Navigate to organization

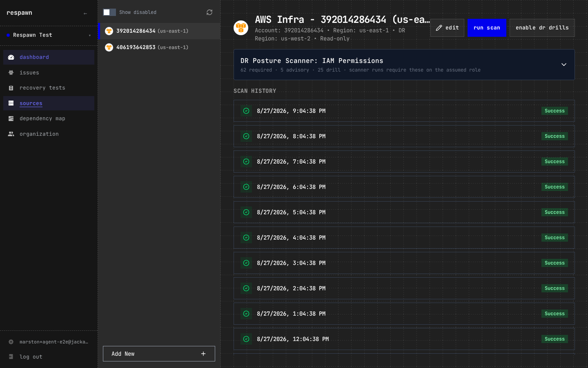coord(49,134)
